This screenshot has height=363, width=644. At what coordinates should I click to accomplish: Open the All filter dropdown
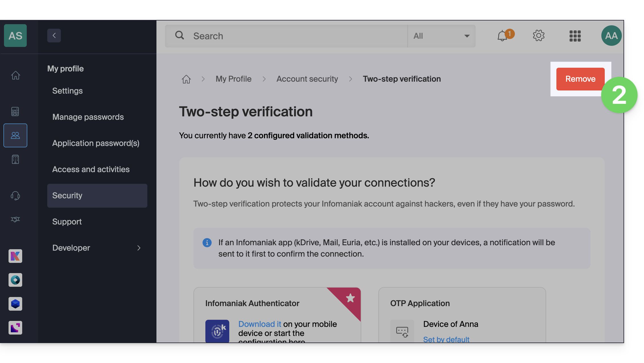[441, 36]
